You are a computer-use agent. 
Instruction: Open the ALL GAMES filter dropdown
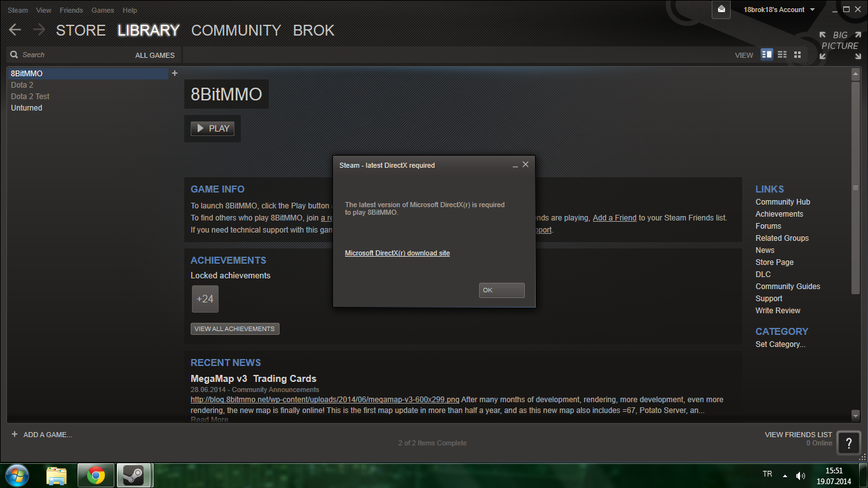click(x=155, y=55)
